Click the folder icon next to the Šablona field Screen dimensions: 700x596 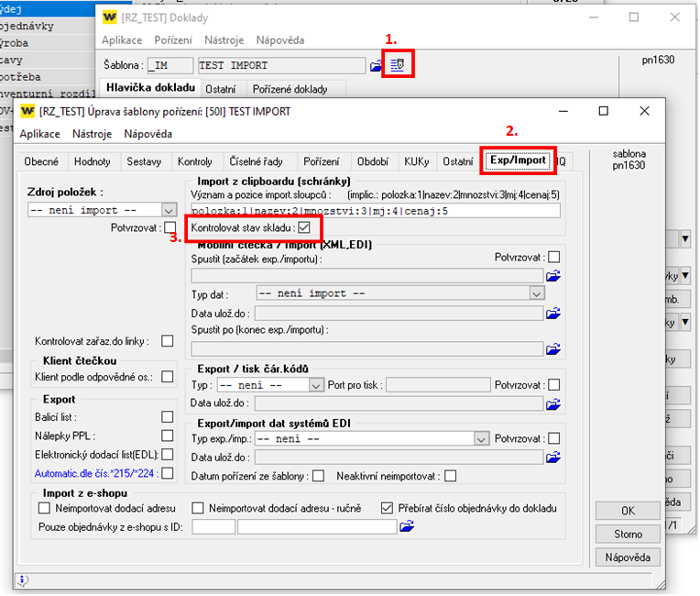coord(377,66)
